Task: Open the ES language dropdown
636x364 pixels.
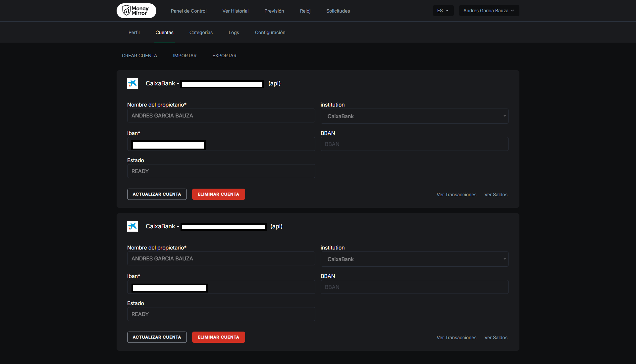Action: point(443,11)
